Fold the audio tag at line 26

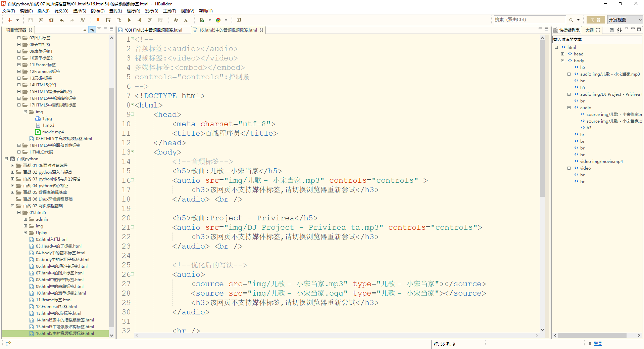click(133, 274)
